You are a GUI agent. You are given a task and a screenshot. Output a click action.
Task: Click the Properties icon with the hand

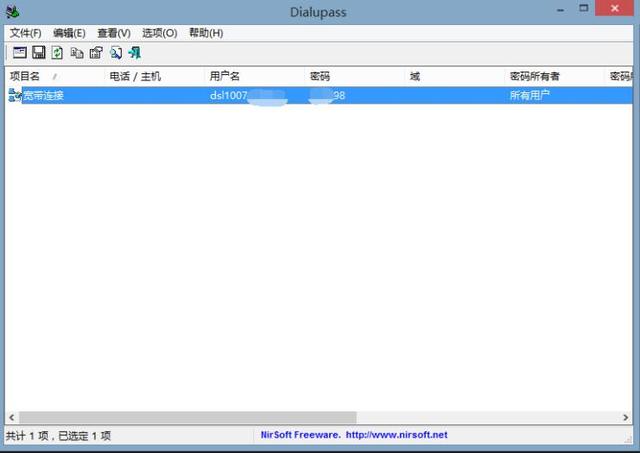(96, 52)
